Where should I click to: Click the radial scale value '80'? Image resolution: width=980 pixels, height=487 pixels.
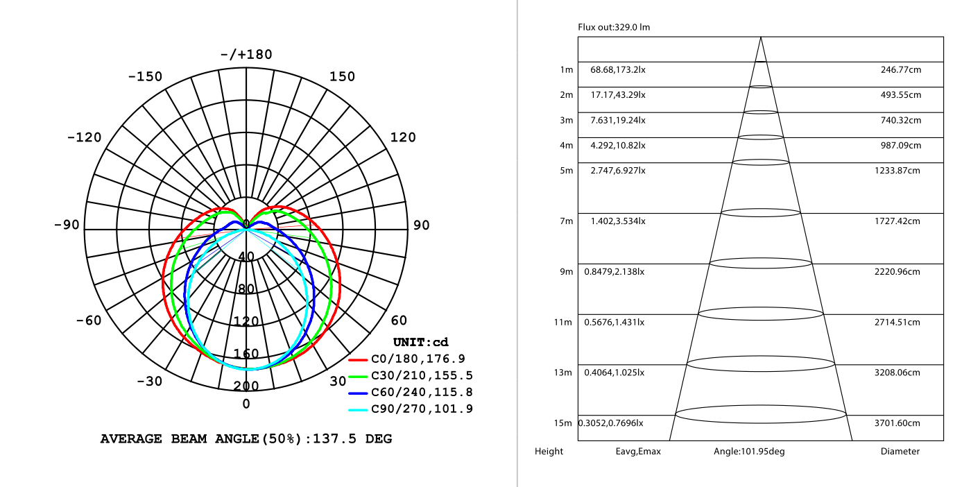coord(246,289)
